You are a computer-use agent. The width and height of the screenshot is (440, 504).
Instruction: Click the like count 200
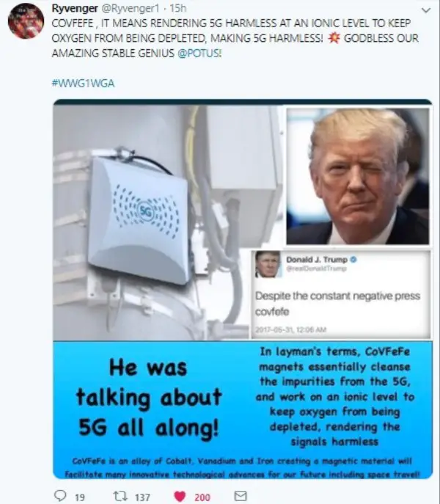[x=202, y=497]
